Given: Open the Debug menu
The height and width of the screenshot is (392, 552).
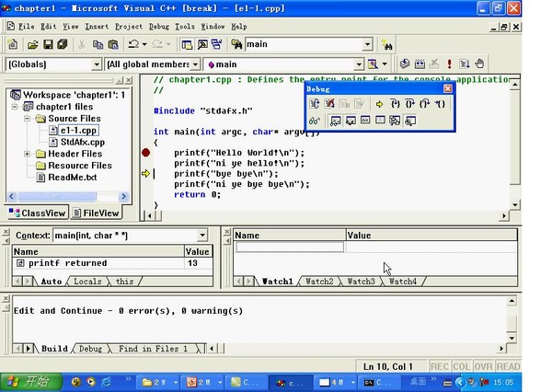Looking at the screenshot, I should tap(159, 27).
